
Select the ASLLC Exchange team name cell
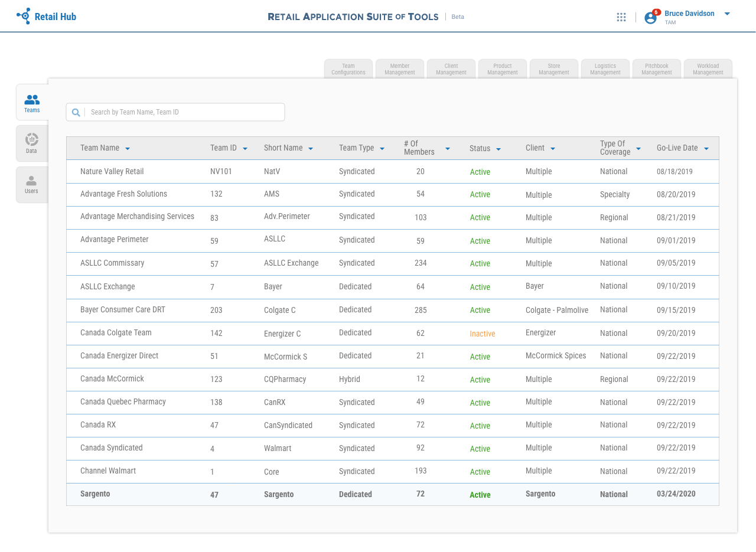click(107, 287)
